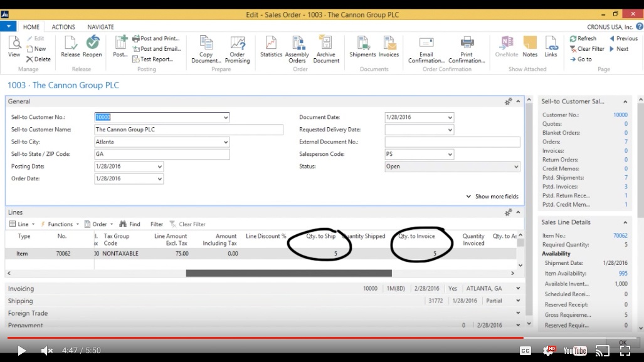Delete the sales order

pyautogui.click(x=39, y=59)
